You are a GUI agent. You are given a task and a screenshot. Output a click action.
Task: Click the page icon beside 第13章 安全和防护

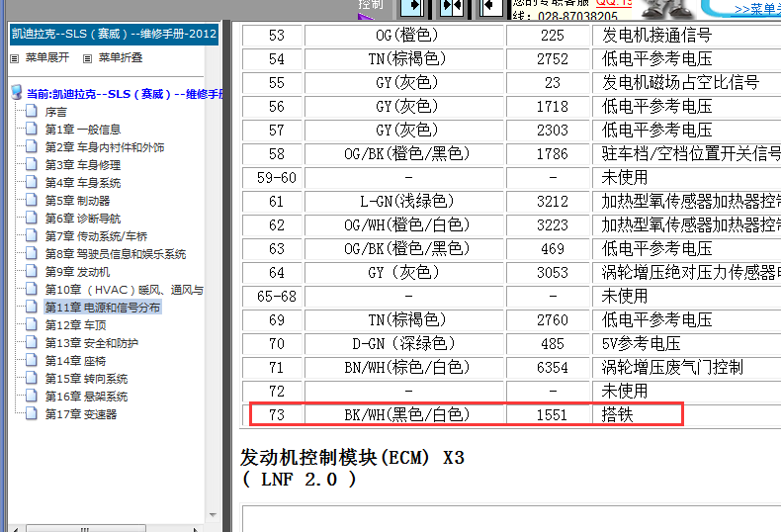(32, 342)
